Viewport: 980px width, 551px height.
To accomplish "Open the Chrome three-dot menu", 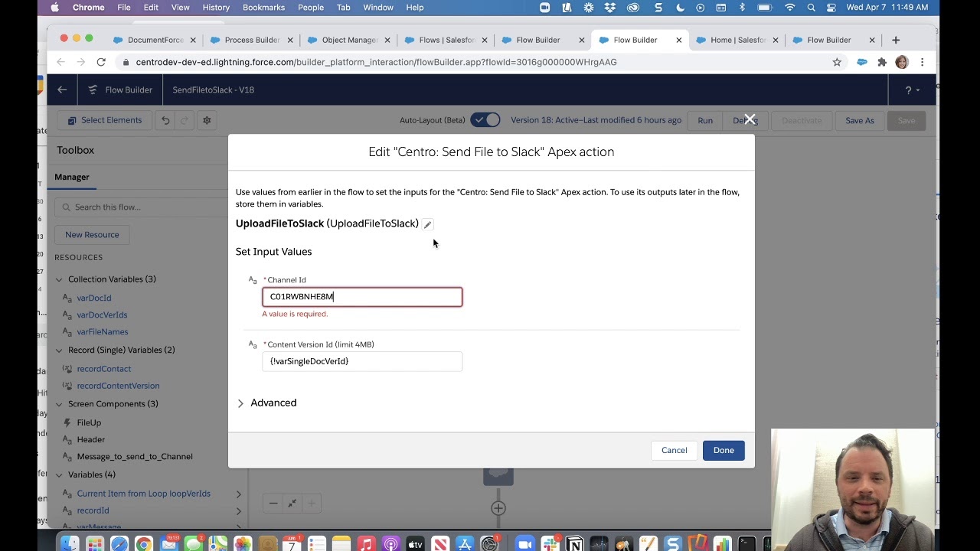I will click(x=922, y=62).
